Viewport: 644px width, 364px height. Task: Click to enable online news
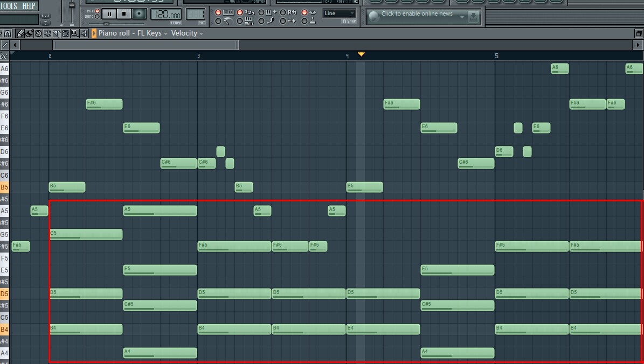pyautogui.click(x=417, y=13)
